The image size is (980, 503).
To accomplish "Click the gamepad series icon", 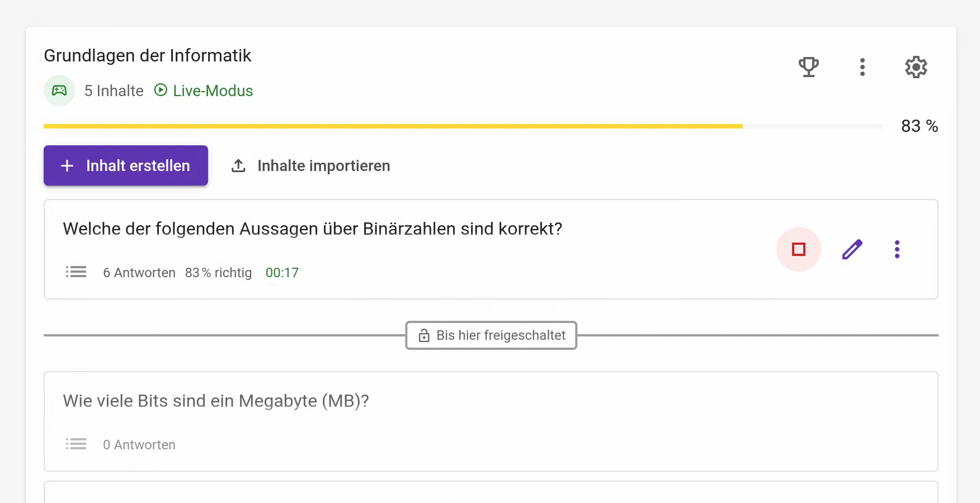I will 59,91.
